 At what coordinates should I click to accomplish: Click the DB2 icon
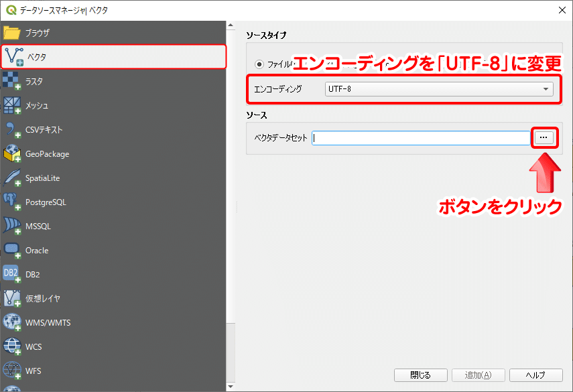11,274
